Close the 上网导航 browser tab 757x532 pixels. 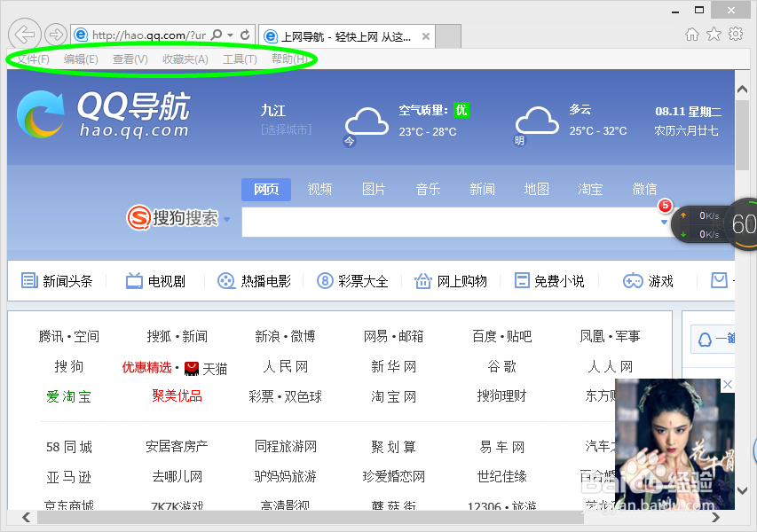click(x=426, y=36)
